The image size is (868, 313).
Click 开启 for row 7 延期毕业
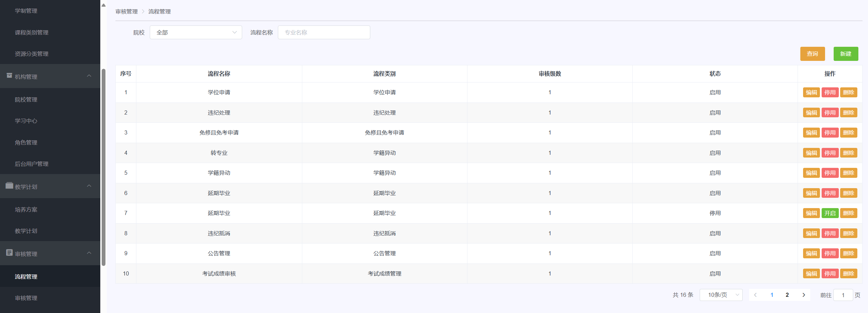830,213
